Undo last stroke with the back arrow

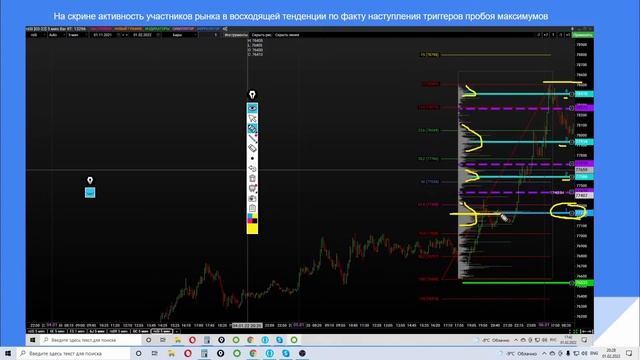252,168
